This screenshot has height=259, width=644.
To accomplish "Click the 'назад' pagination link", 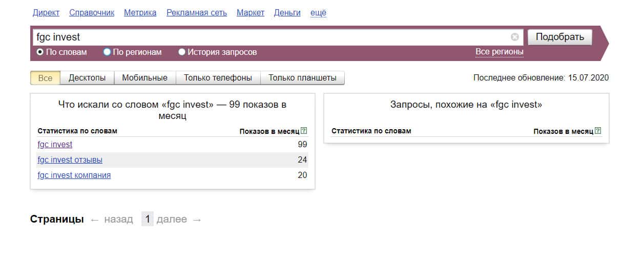I will pyautogui.click(x=118, y=220).
